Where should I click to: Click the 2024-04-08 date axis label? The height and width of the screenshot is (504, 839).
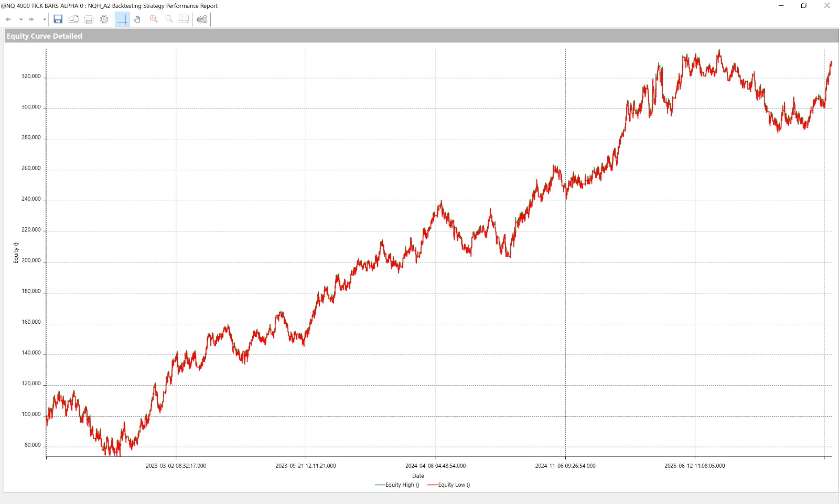435,466
